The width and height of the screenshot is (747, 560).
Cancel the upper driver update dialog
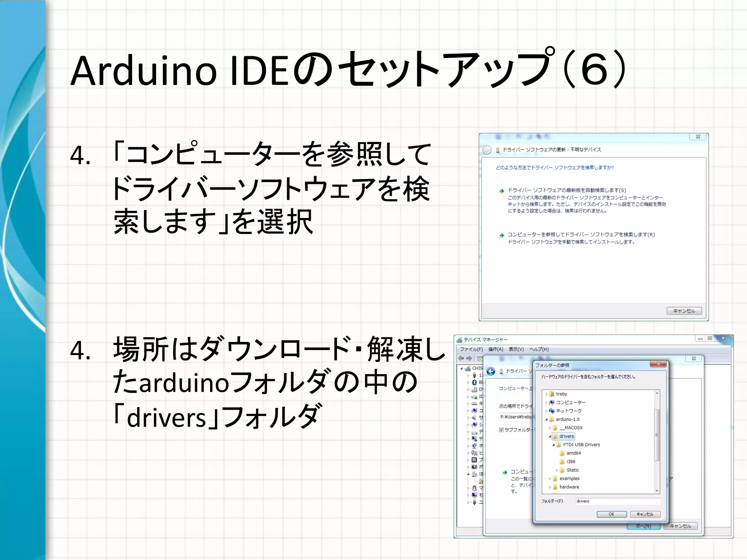pyautogui.click(x=684, y=311)
